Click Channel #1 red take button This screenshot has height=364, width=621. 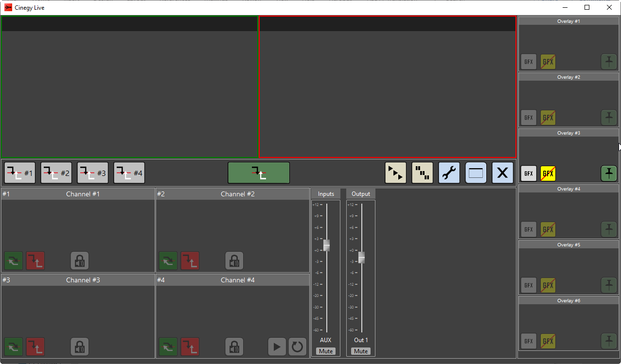(35, 261)
